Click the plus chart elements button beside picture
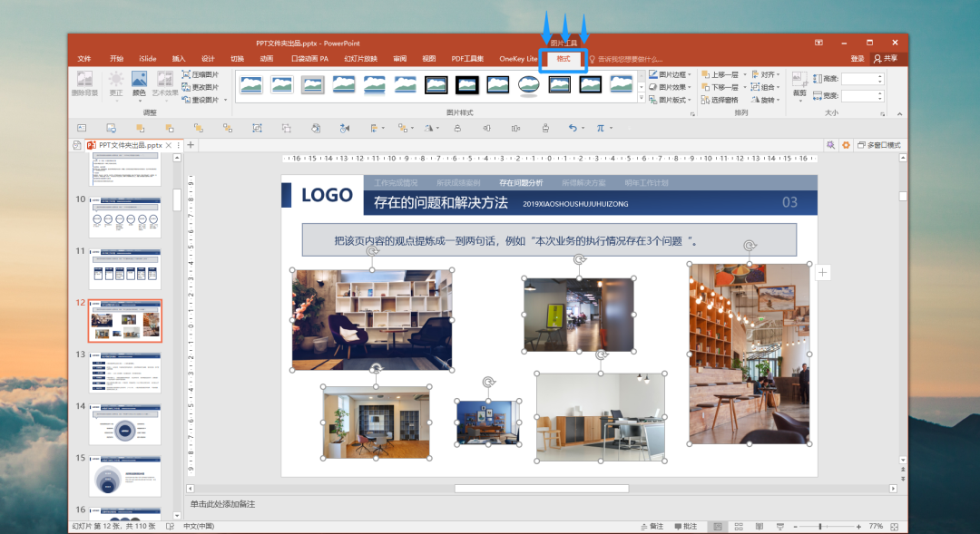 (822, 272)
